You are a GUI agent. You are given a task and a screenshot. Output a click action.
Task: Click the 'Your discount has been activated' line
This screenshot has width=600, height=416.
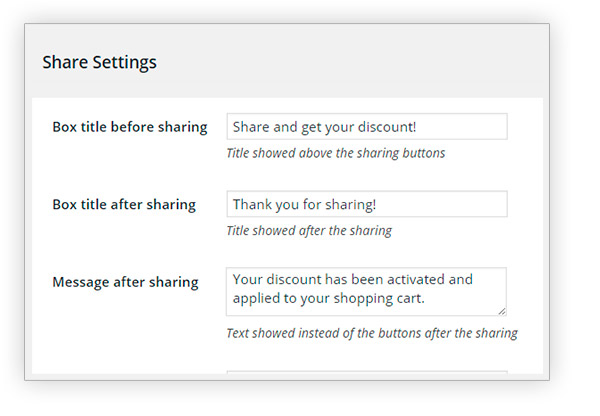click(x=352, y=280)
